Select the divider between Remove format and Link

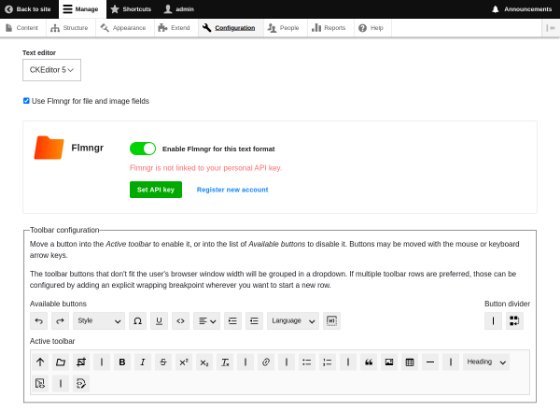pos(245,362)
